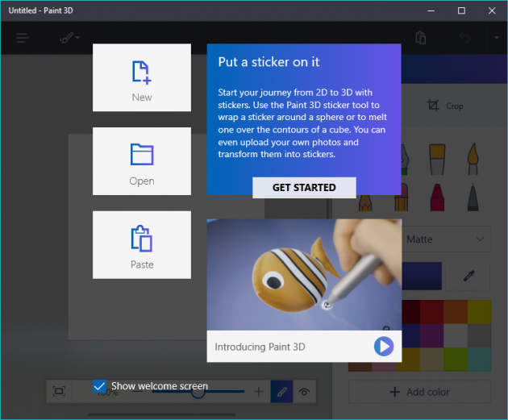Click the New file tile
The height and width of the screenshot is (420, 508).
point(142,77)
